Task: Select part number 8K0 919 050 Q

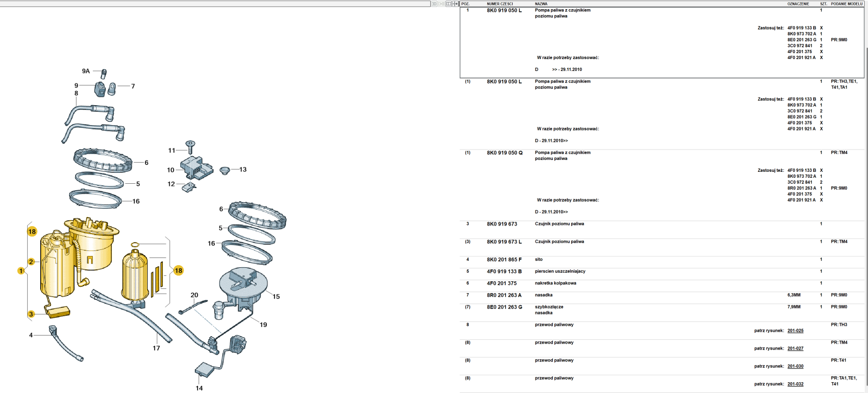Action: click(505, 153)
